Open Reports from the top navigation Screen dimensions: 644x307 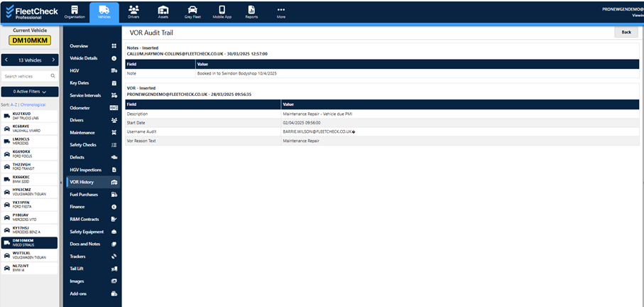pos(251,11)
